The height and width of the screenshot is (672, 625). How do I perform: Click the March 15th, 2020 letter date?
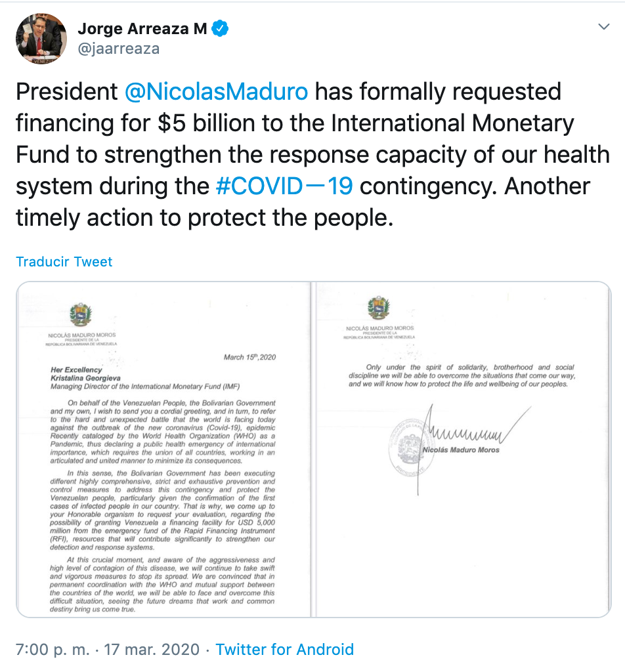pos(249,358)
